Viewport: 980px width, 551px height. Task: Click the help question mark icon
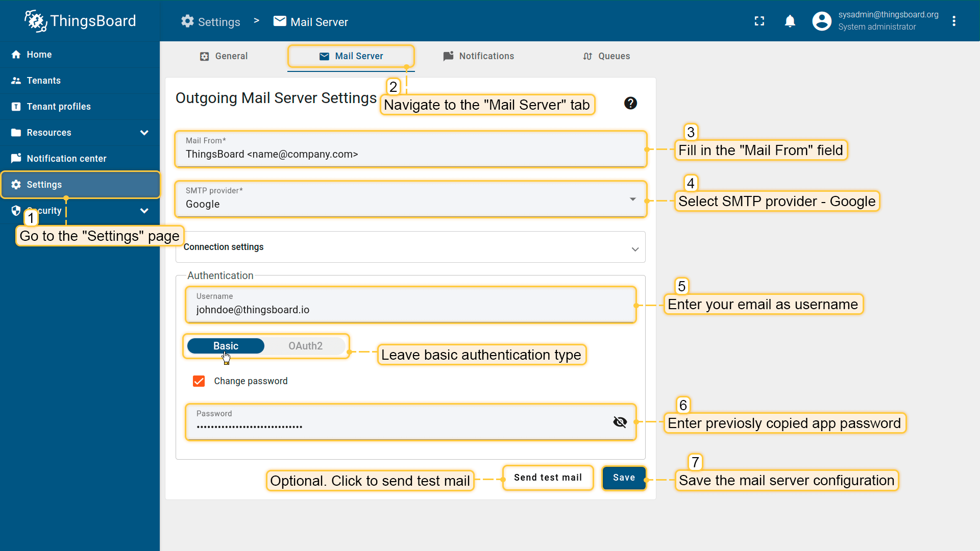[x=630, y=103]
